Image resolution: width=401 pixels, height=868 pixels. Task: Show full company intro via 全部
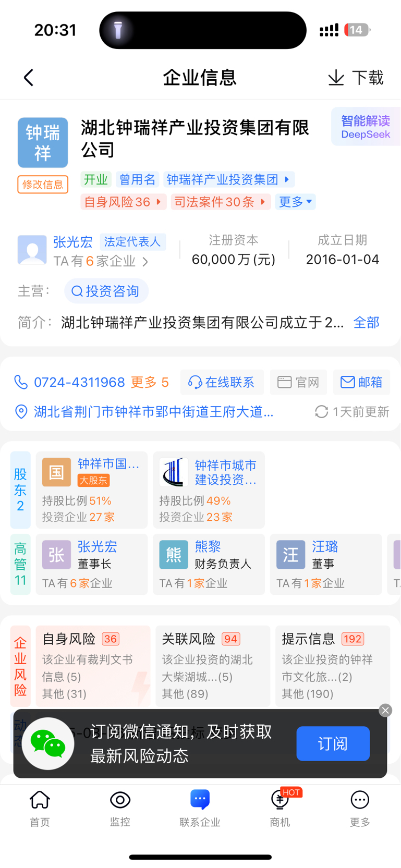[x=367, y=323]
